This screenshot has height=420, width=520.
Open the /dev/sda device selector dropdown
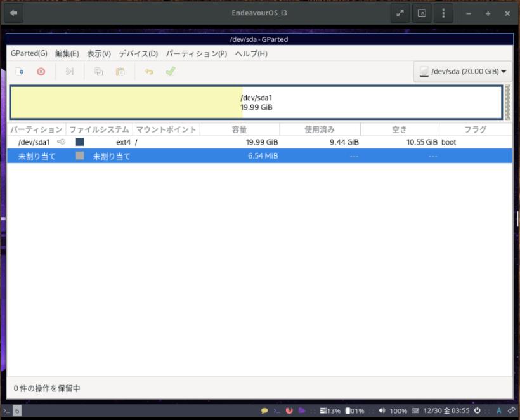(x=463, y=71)
